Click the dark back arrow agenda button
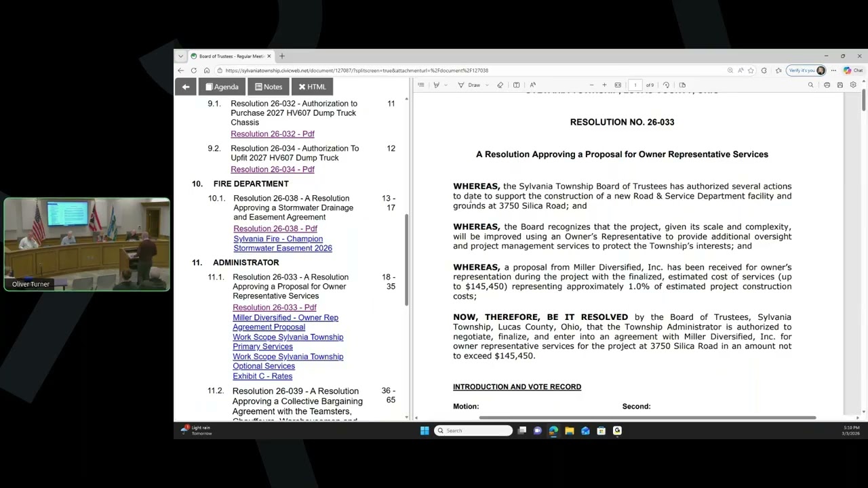Viewport: 868px width, 488px height. tap(186, 87)
